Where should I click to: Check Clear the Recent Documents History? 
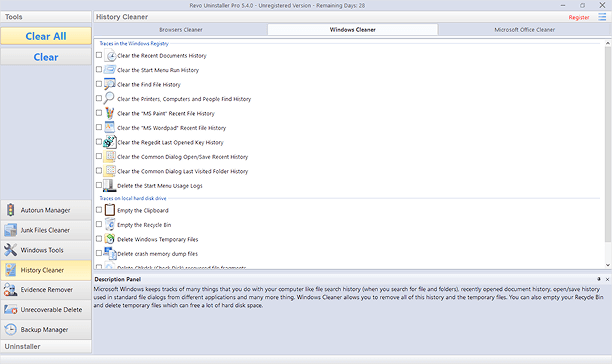pyautogui.click(x=99, y=55)
